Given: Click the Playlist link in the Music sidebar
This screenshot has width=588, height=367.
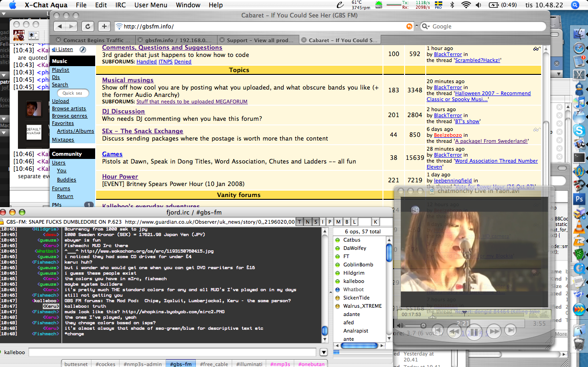Looking at the screenshot, I should click(x=61, y=70).
